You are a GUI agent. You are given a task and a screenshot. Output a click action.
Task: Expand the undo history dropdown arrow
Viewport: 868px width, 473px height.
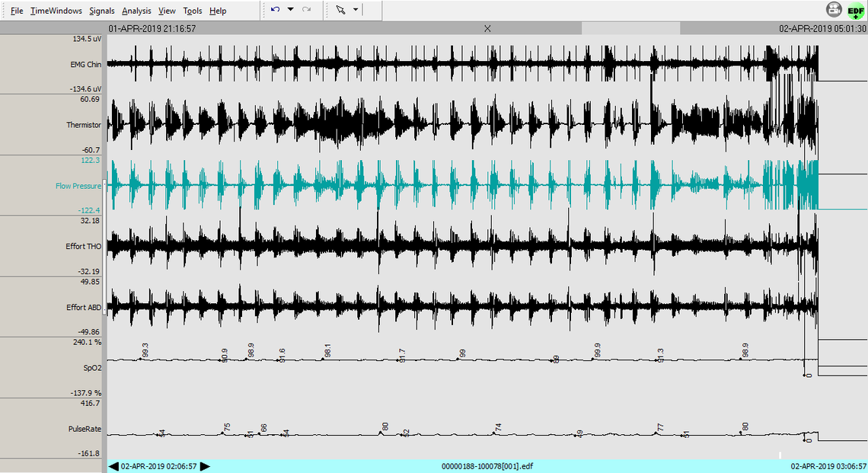pos(290,9)
